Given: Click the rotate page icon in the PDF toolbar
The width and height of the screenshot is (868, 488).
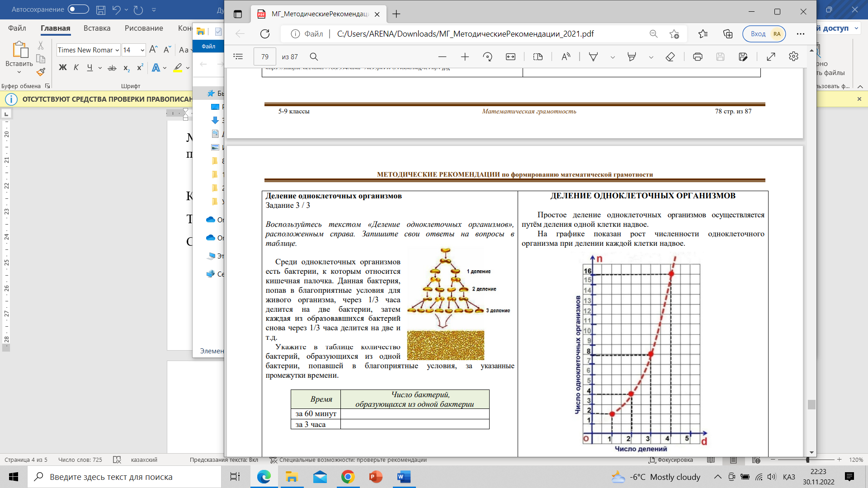Looking at the screenshot, I should (x=487, y=56).
